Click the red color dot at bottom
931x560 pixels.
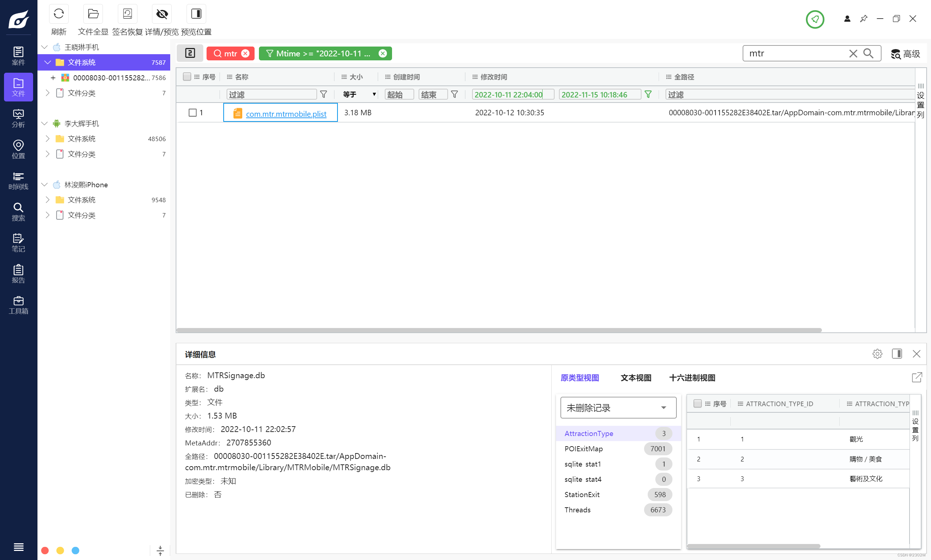[x=45, y=551]
